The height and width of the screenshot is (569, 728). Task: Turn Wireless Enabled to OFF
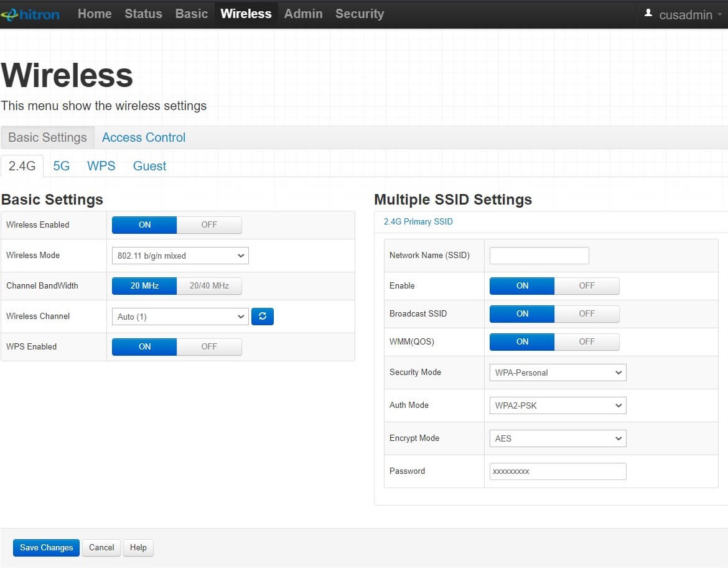(209, 225)
